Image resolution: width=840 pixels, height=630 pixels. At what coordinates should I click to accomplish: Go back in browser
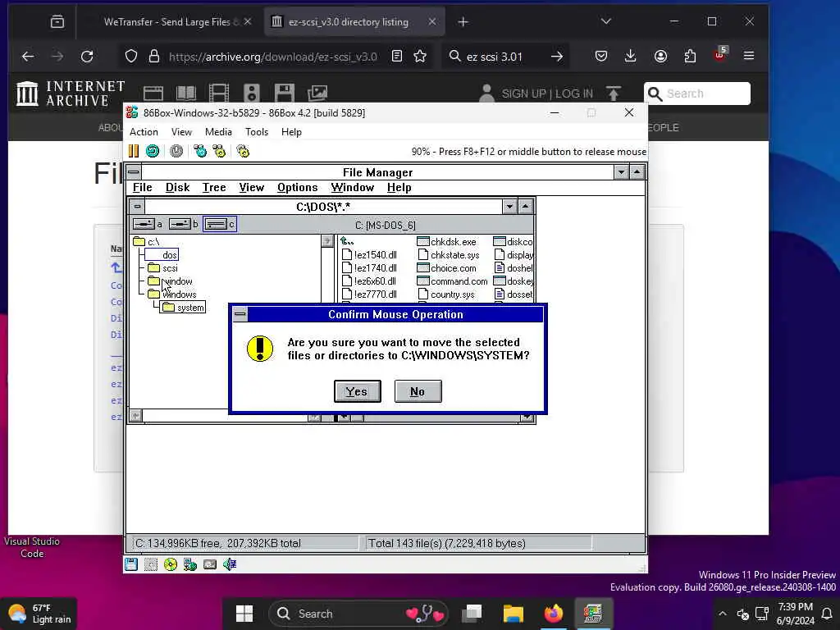[x=28, y=57]
